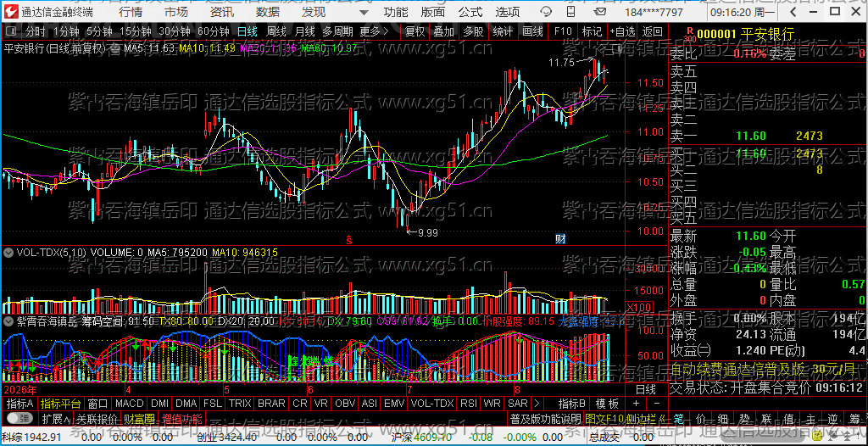
Task: Click the 笔 tick tab icon
Action: point(679,418)
